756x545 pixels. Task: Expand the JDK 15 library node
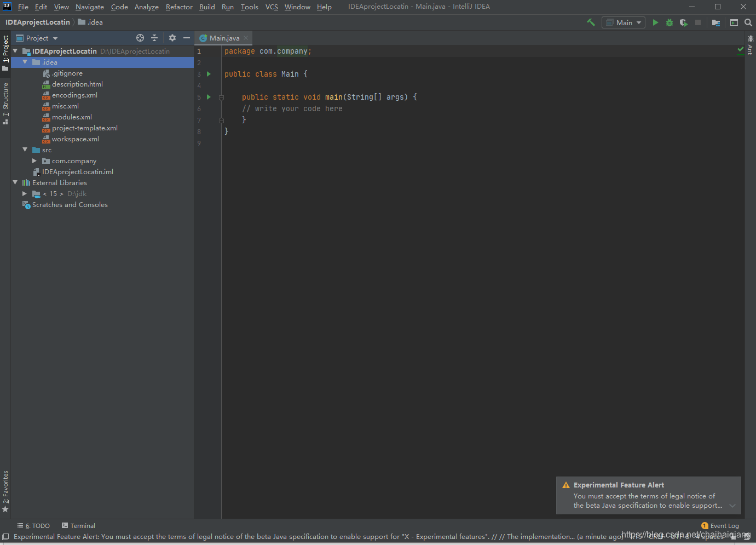(25, 193)
